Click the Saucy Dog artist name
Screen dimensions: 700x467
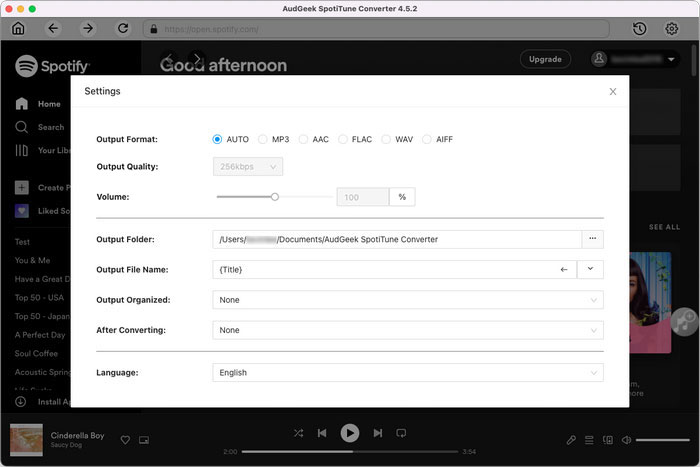[66, 445]
